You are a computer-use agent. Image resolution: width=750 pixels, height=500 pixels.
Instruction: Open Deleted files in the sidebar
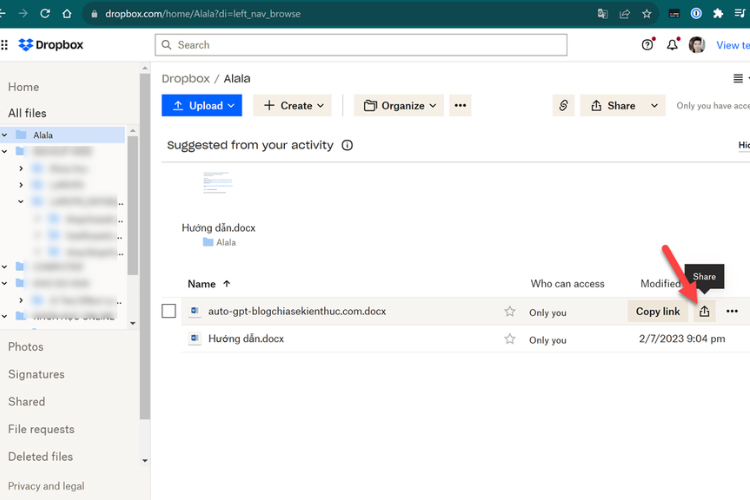41,457
